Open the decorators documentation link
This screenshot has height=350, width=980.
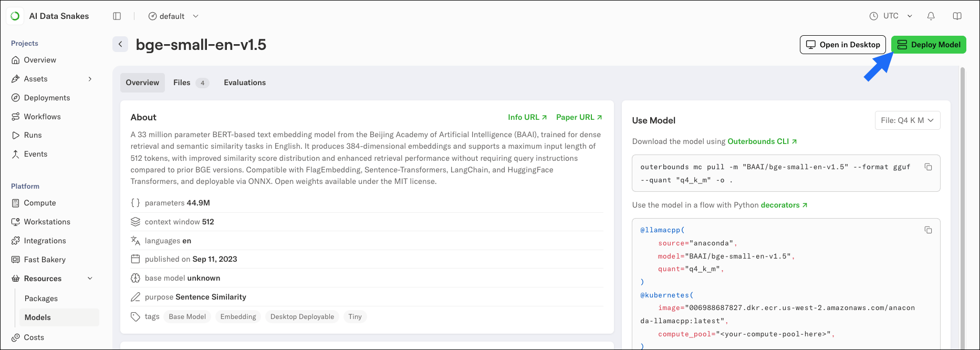(x=784, y=205)
